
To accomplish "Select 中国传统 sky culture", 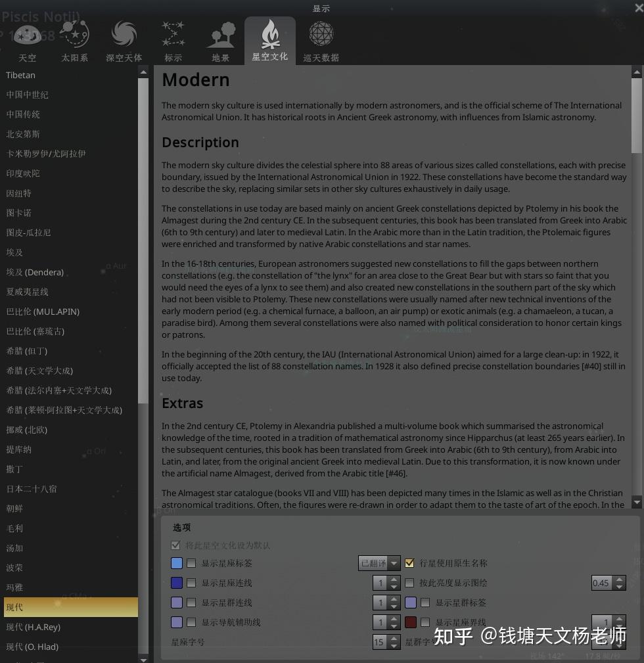I will tap(70, 114).
